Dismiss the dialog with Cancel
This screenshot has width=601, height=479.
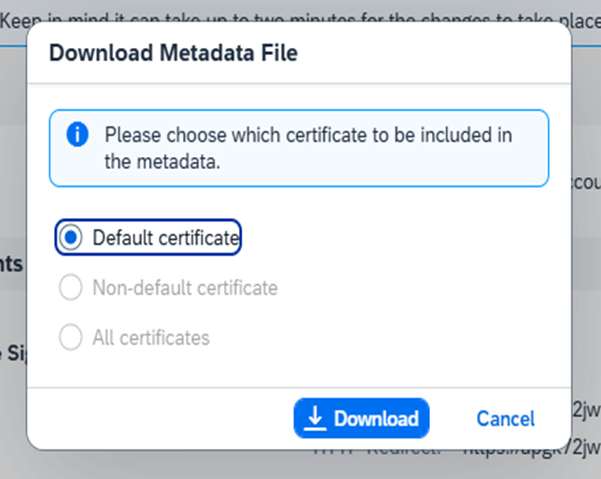505,419
